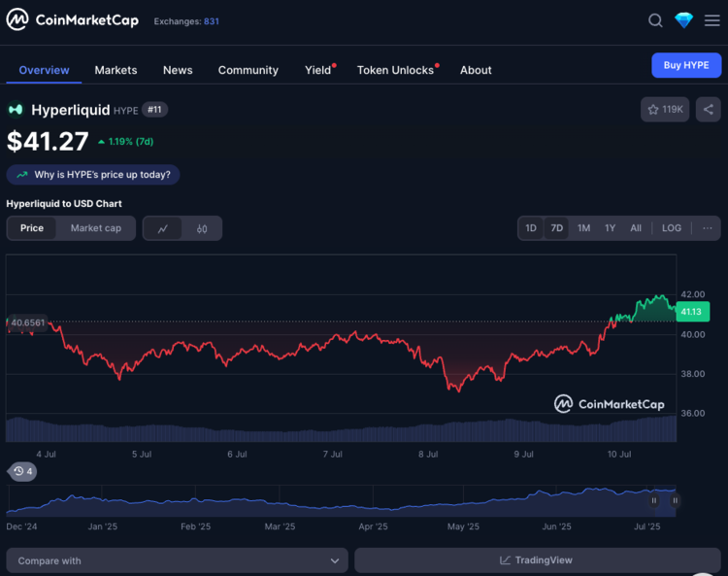Select the Price chart toggle
This screenshot has height=576, width=728.
32,228
